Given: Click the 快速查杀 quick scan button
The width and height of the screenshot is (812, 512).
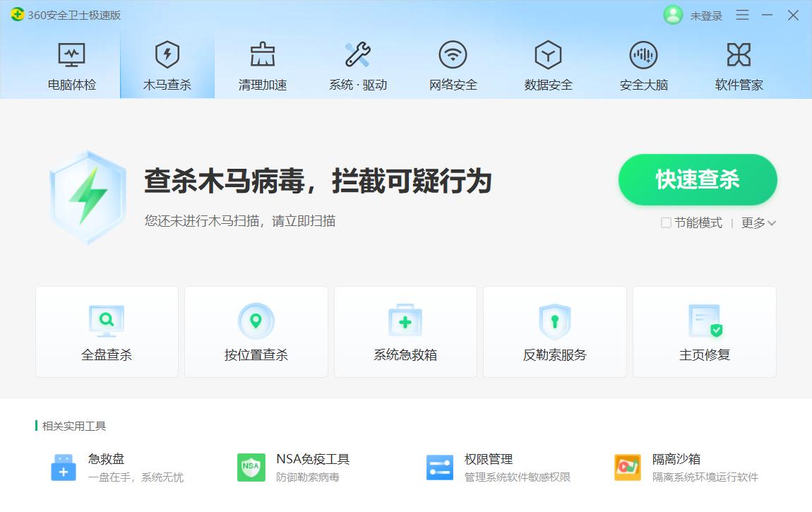Looking at the screenshot, I should pyautogui.click(x=698, y=180).
